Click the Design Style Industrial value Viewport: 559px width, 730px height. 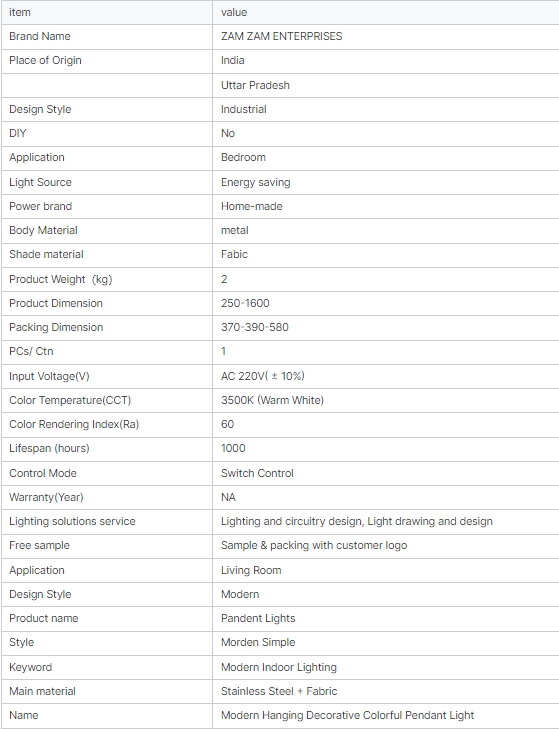[x=243, y=109]
